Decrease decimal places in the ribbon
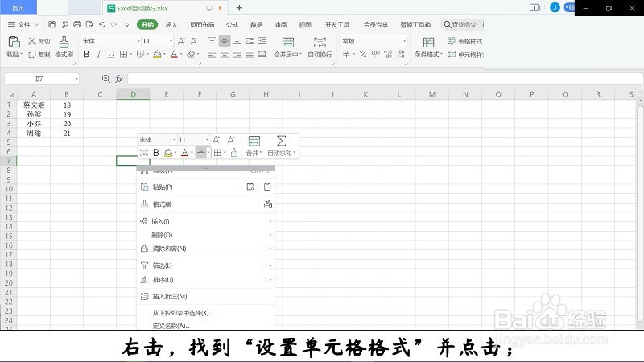Screen dimensions: 644x362 click(401, 54)
